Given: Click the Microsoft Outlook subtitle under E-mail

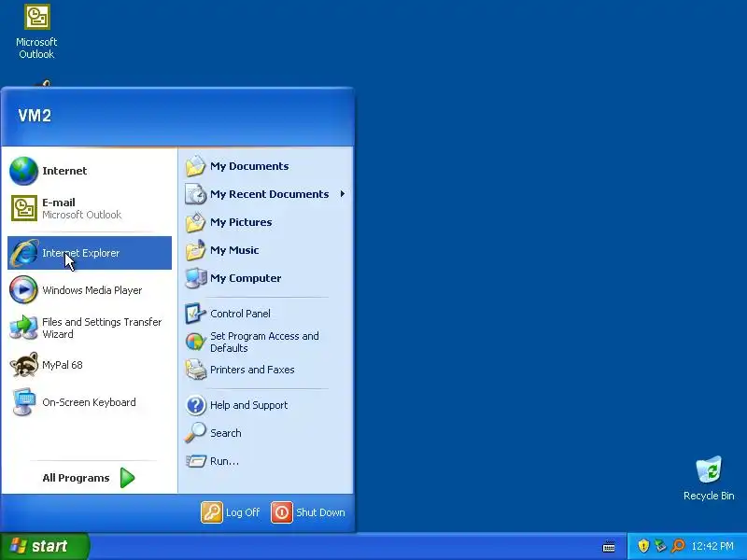Looking at the screenshot, I should (x=81, y=215).
